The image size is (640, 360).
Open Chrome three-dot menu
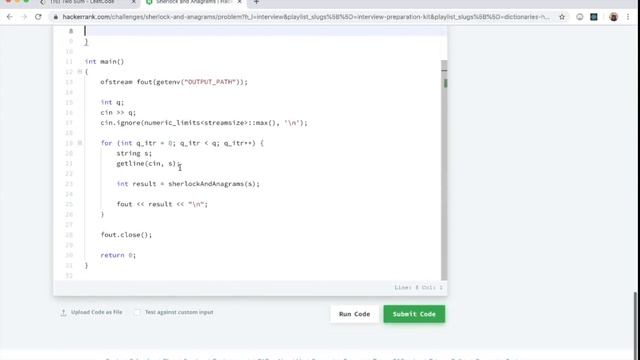(628, 17)
